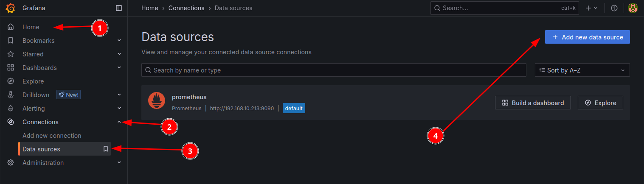
Task: Open the Sort by A–Z dropdown
Action: 582,70
